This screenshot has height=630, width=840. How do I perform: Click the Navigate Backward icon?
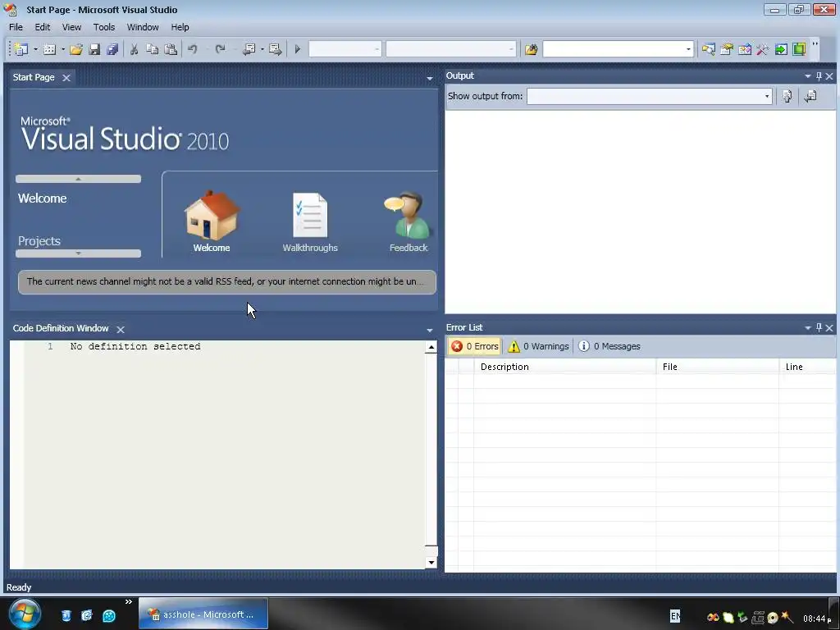(249, 49)
